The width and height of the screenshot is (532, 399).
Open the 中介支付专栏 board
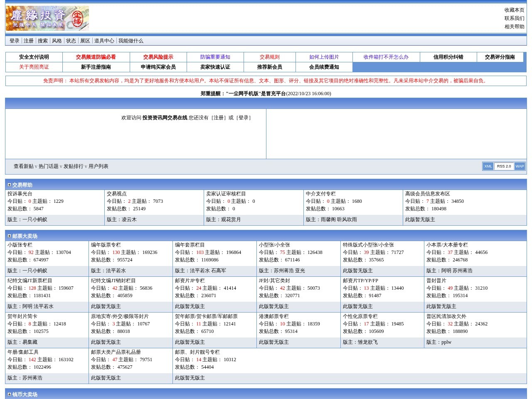point(321,194)
